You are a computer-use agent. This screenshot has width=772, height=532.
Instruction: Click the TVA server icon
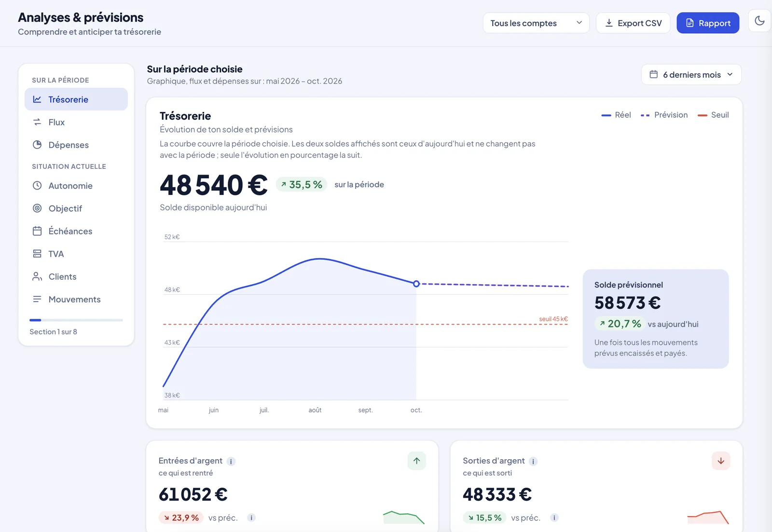click(37, 254)
